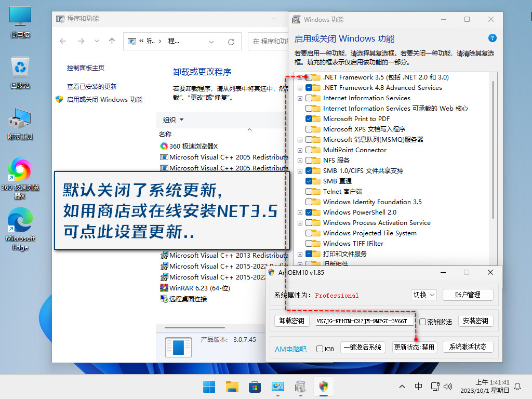This screenshot has height=399, width=532.
Task: Expand NFS 服务 node
Action: pos(300,161)
